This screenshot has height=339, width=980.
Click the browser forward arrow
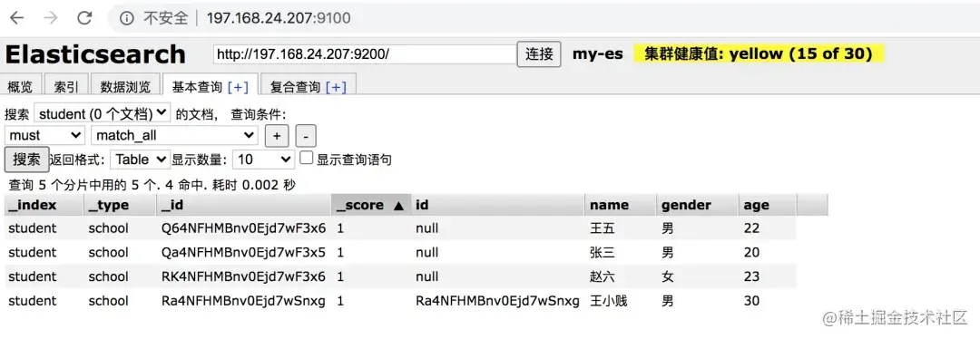51,18
